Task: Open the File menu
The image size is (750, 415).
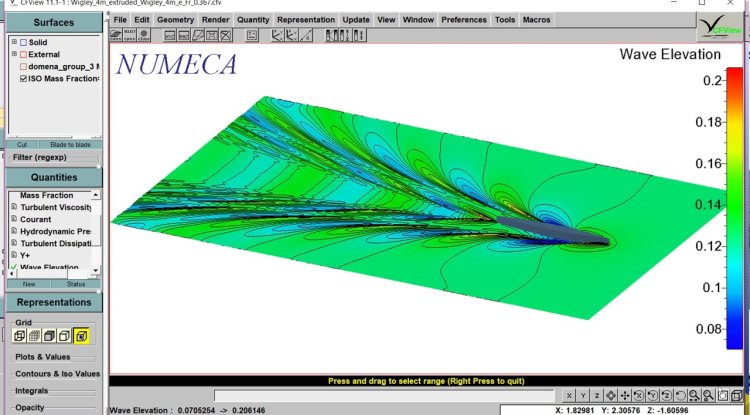Action: click(120, 20)
